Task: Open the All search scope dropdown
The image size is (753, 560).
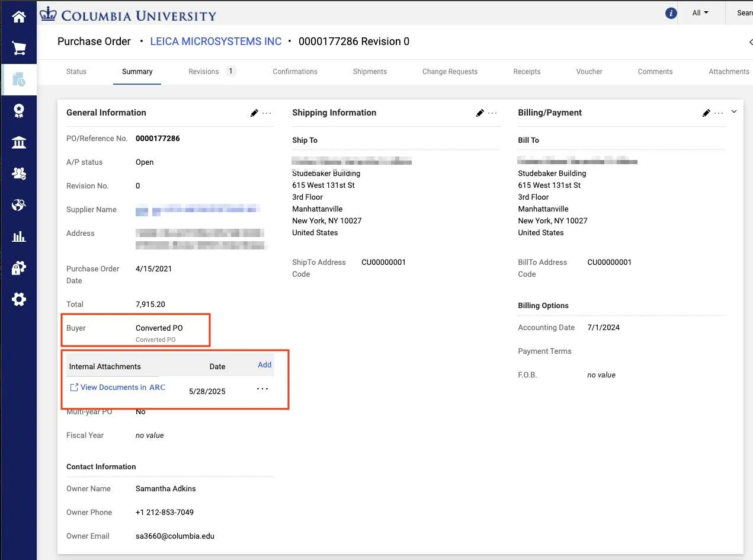Action: (x=700, y=13)
